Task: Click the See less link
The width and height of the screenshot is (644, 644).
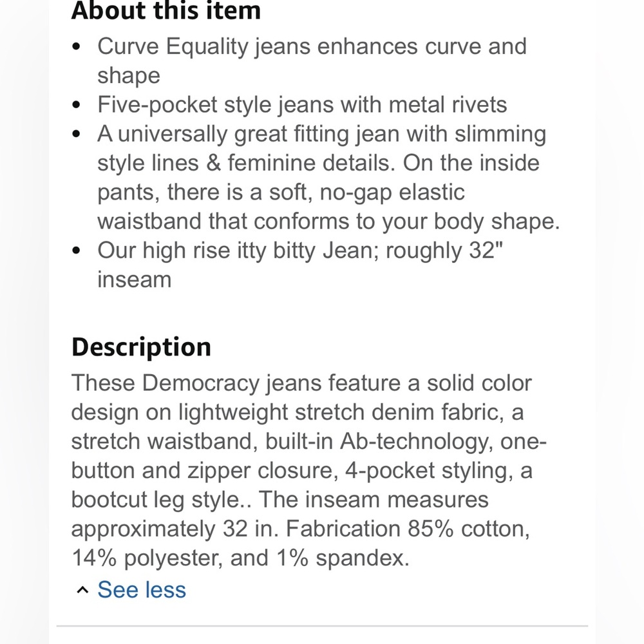Action: pos(141,590)
